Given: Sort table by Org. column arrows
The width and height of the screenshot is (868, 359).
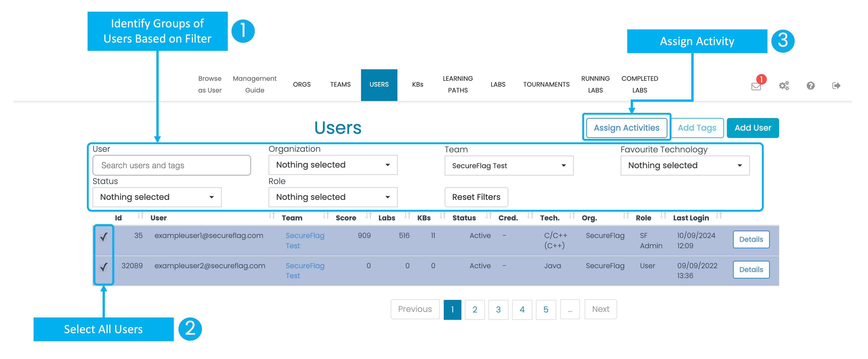Looking at the screenshot, I should pyautogui.click(x=626, y=215).
